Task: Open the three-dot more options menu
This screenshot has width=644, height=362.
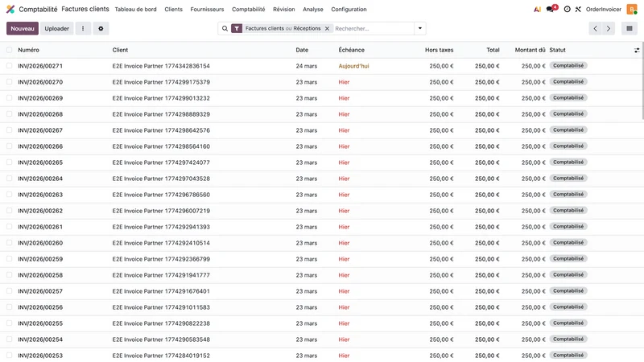Action: (83, 28)
